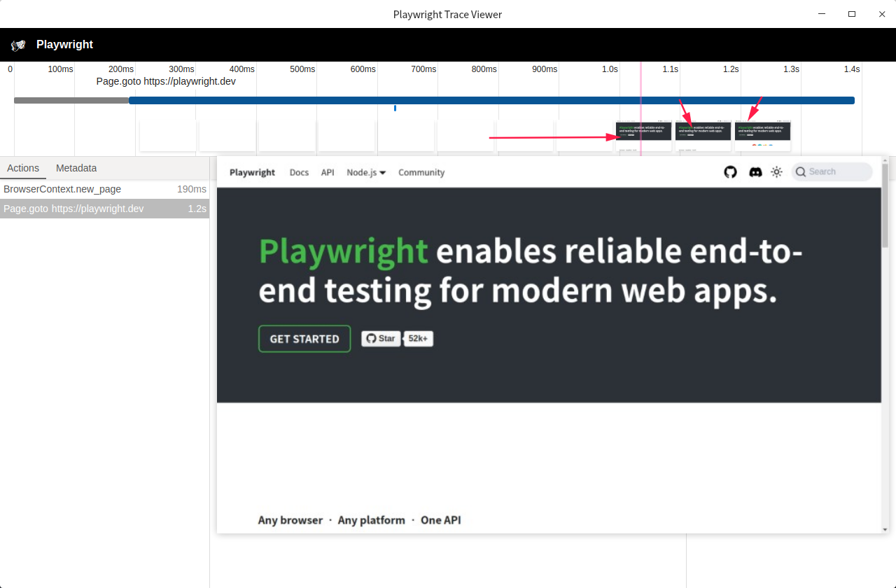This screenshot has height=588, width=896.
Task: Select the BrowserContext.new_page action row
Action: (105, 189)
